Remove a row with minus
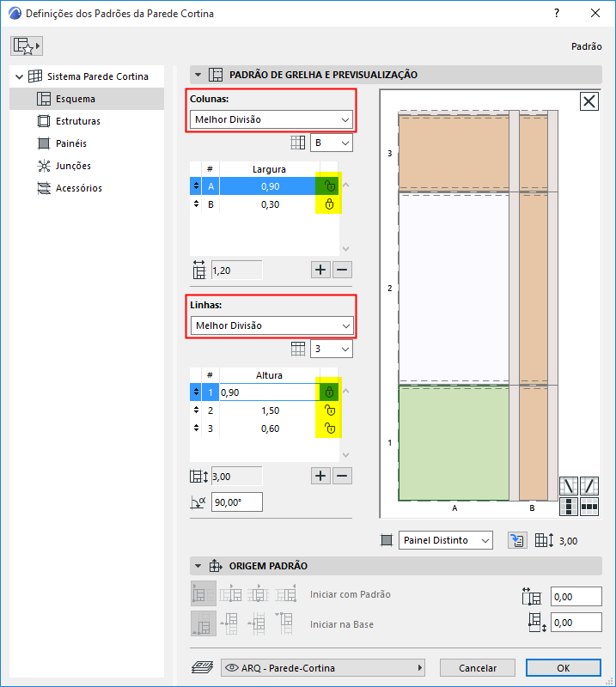 [342, 476]
